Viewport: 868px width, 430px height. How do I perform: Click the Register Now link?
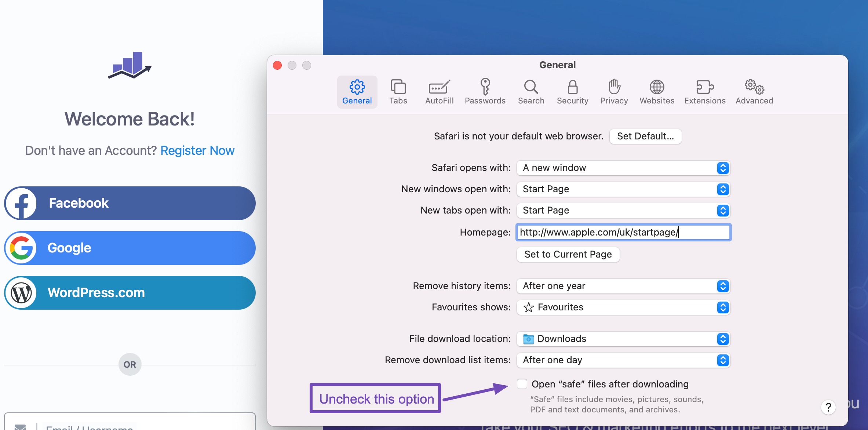click(x=197, y=150)
